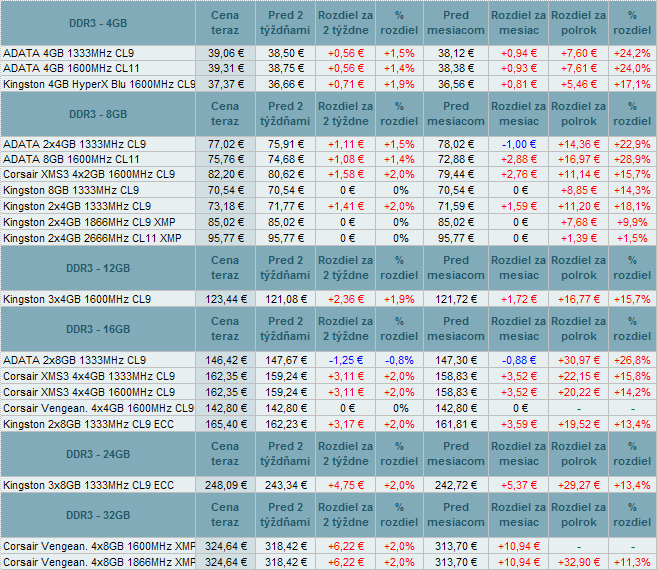Viewport: 657px width, 570px height.
Task: Select the +16,97 € half-year difference cell
Action: (x=579, y=159)
